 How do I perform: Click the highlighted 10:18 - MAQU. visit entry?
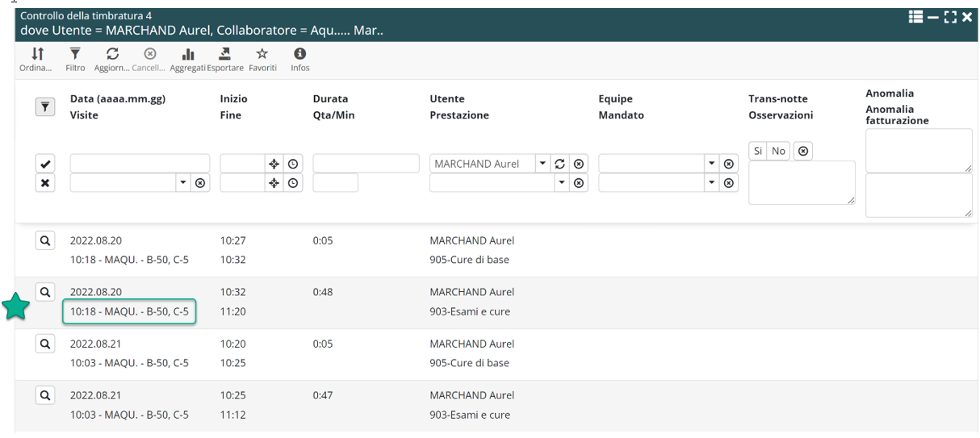click(x=129, y=311)
